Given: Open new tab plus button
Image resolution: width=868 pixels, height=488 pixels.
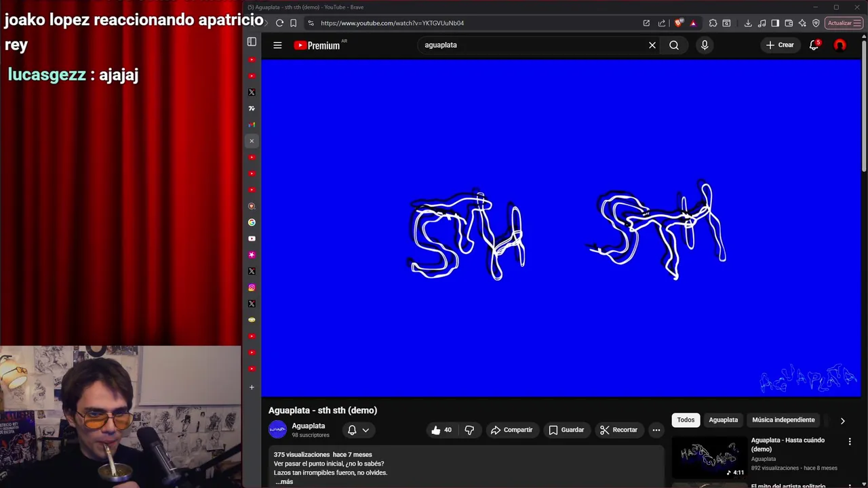Looking at the screenshot, I should pyautogui.click(x=252, y=388).
